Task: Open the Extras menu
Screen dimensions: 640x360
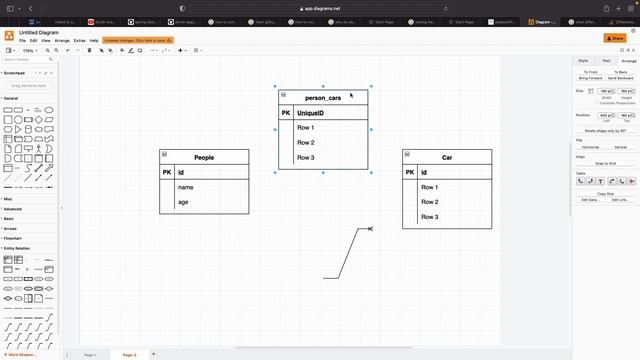Action: coord(80,41)
